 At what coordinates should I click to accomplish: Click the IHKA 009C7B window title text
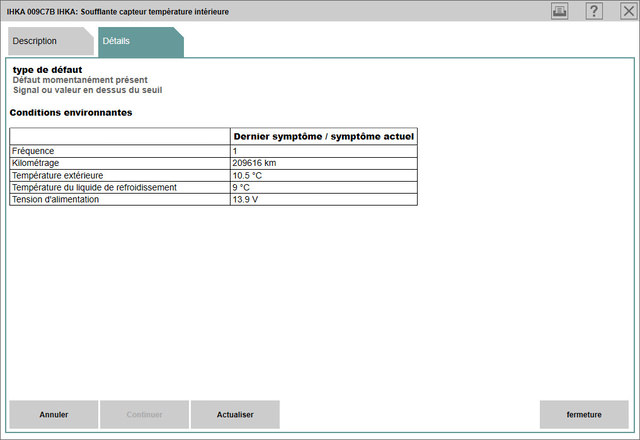pos(118,12)
